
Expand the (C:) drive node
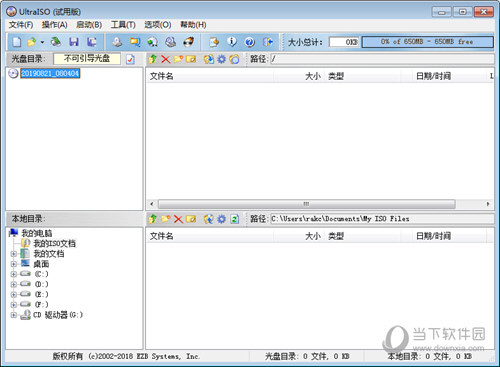point(13,274)
